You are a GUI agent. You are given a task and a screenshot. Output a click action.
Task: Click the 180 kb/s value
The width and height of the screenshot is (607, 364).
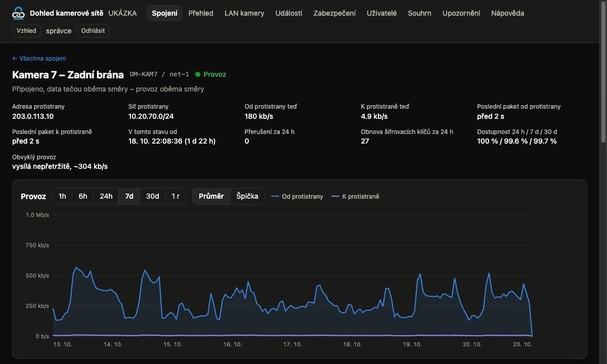click(258, 116)
